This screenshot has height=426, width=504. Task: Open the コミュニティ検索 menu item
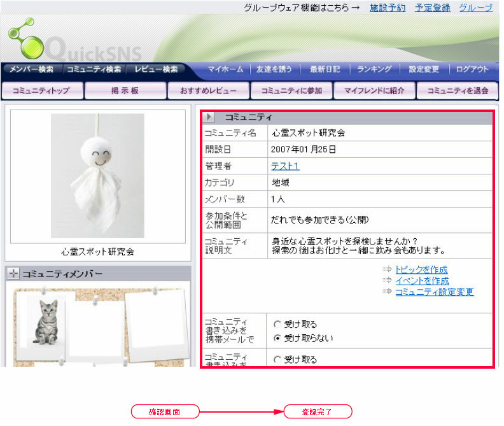click(94, 69)
